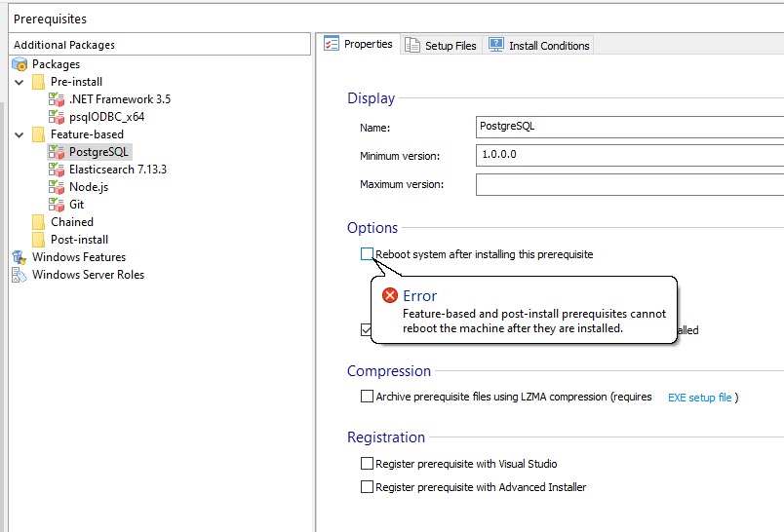This screenshot has width=784, height=532.
Task: Switch to the Properties tab
Action: (359, 44)
